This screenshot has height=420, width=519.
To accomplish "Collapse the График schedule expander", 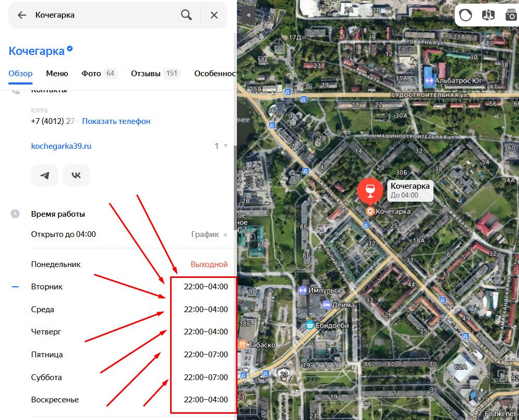I will click(209, 234).
